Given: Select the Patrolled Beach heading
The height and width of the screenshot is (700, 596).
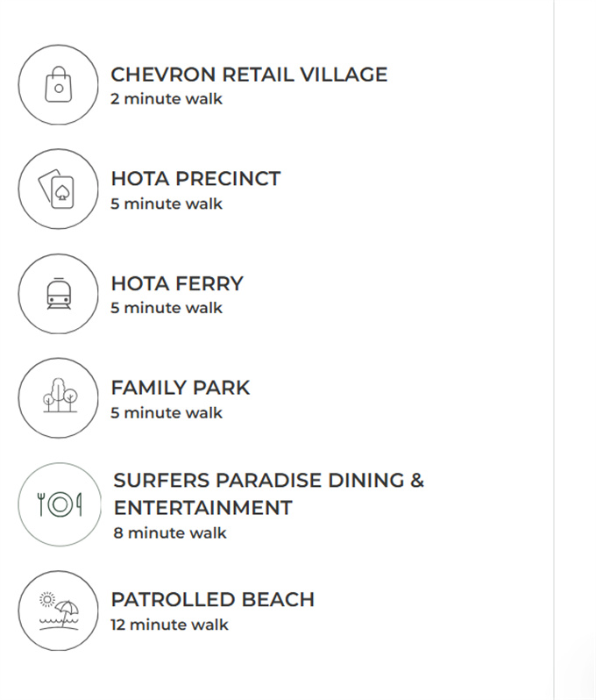Looking at the screenshot, I should pyautogui.click(x=212, y=600).
